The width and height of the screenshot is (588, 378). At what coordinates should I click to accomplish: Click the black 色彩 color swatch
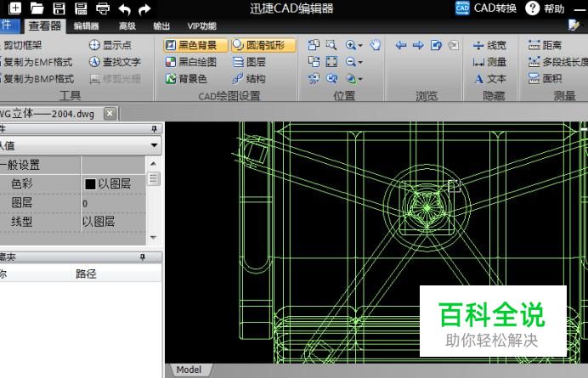tap(90, 184)
